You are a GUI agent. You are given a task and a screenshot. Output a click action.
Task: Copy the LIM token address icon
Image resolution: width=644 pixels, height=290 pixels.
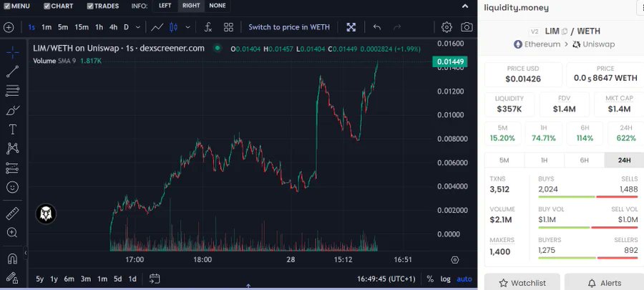coord(565,32)
